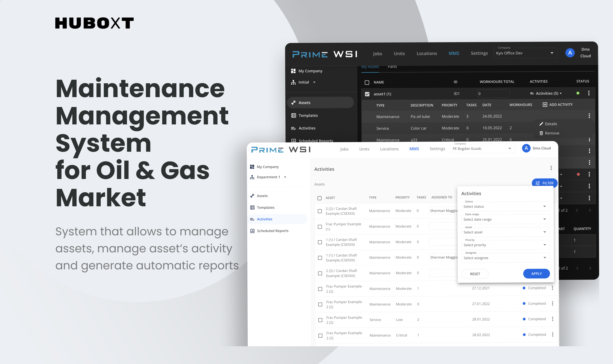Click Department 1 org-chart icon in light sidebar
613x364 pixels.
tap(252, 177)
